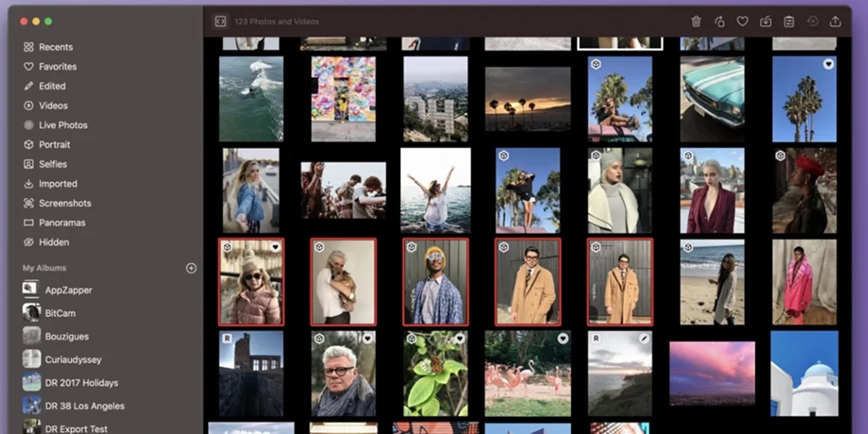Screen dimensions: 868x434
Task: Toggle heart badge on child in pink jacket
Action: point(275,247)
